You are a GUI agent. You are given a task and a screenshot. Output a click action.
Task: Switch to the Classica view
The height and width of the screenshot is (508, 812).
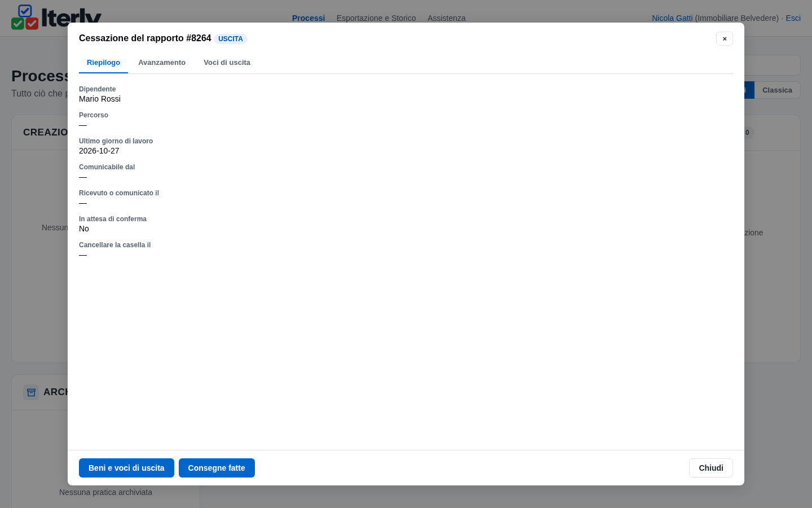pos(777,90)
